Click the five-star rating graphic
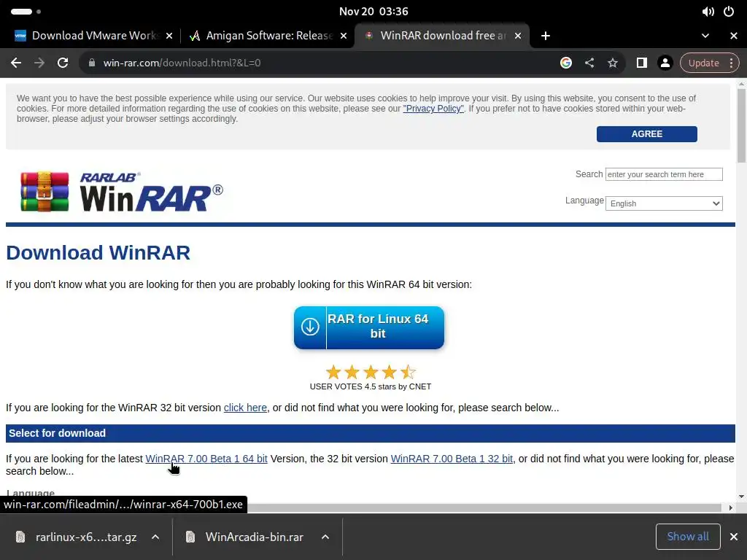 [x=370, y=372]
